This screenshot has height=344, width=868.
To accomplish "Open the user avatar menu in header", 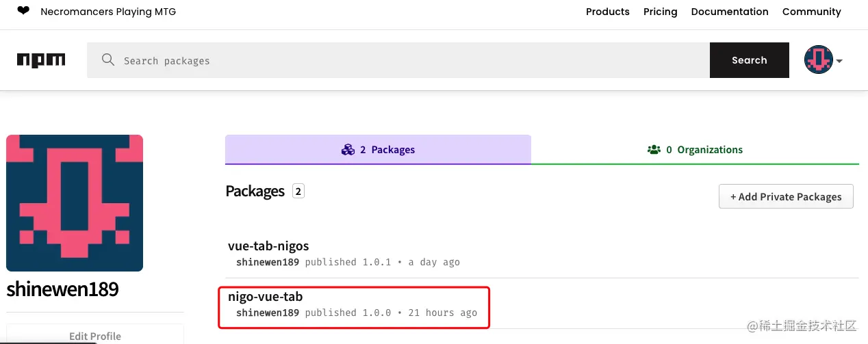I will pos(818,60).
